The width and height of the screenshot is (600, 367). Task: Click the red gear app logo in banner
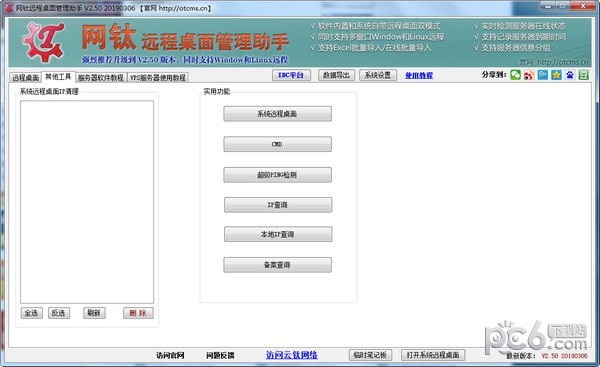point(43,42)
